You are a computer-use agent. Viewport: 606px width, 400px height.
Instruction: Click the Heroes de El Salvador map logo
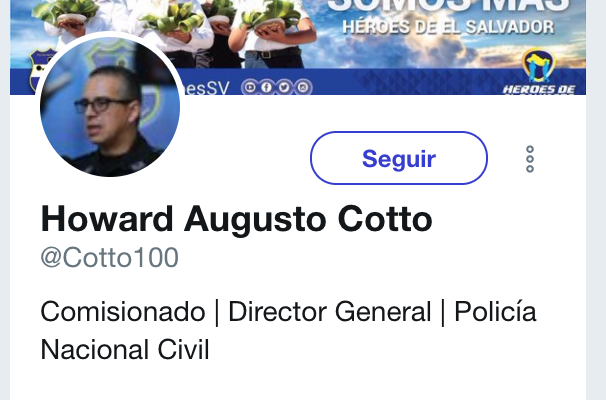(x=538, y=65)
